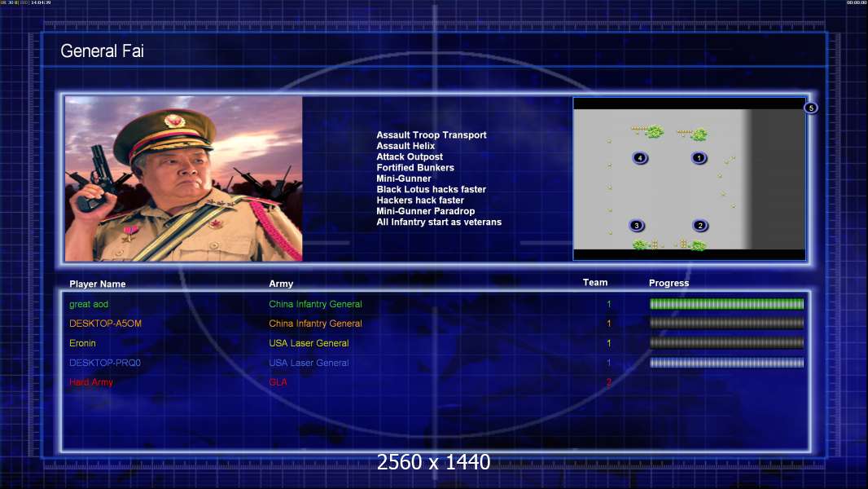Click Hard Army's team number 2
868x489 pixels.
point(609,382)
